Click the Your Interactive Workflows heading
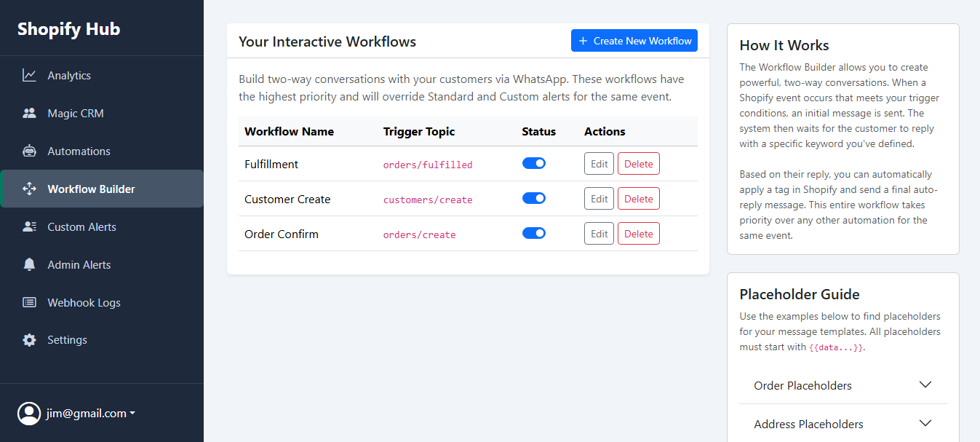Viewport: 980px width, 442px height. click(327, 42)
